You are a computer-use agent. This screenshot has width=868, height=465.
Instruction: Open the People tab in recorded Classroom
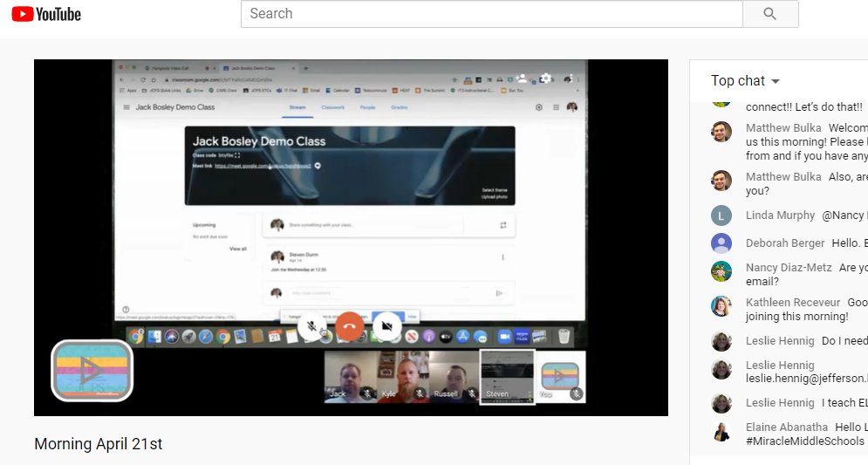(367, 107)
